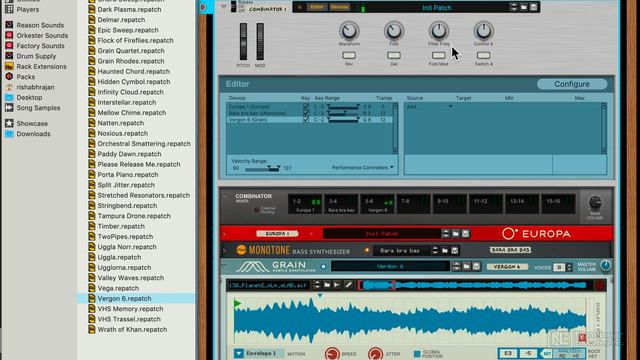Save patch icon on Combinator
This screenshot has height=360, width=640.
coord(533,7)
